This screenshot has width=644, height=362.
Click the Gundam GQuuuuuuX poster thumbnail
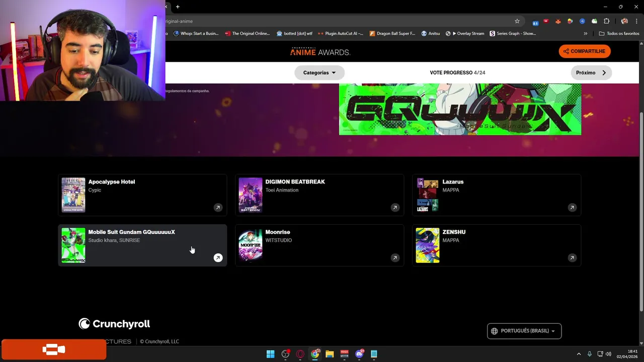[x=73, y=245]
